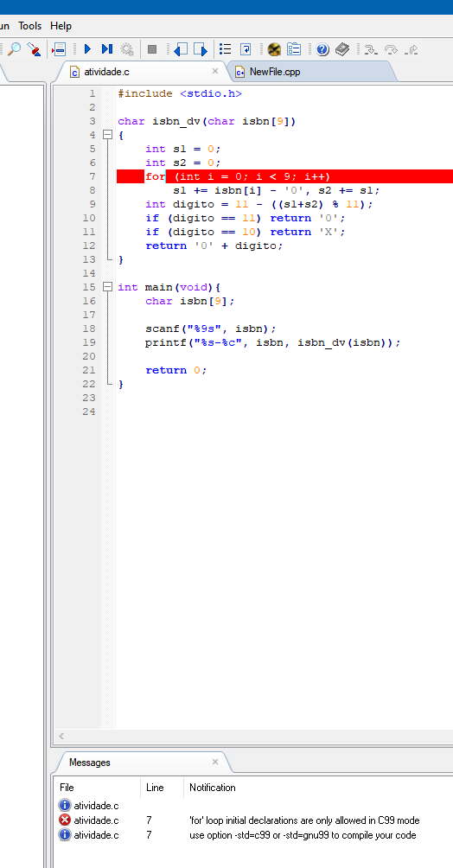The height and width of the screenshot is (868, 453).
Task: Click the book documentation icon
Action: coord(343,49)
